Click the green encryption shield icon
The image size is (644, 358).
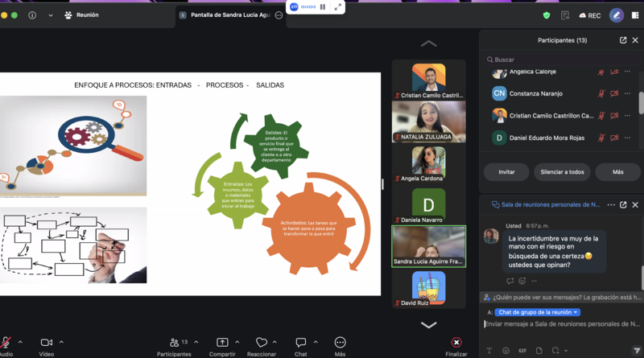click(547, 15)
